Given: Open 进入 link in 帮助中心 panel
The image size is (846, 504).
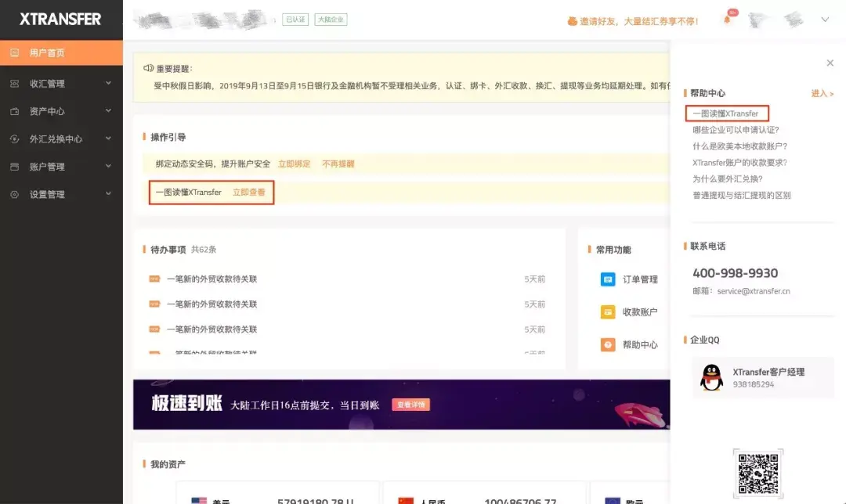Looking at the screenshot, I should (x=819, y=92).
